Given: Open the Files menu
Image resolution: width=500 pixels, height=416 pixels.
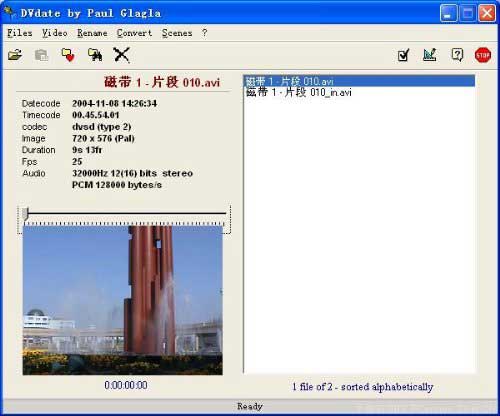Looking at the screenshot, I should 20,33.
